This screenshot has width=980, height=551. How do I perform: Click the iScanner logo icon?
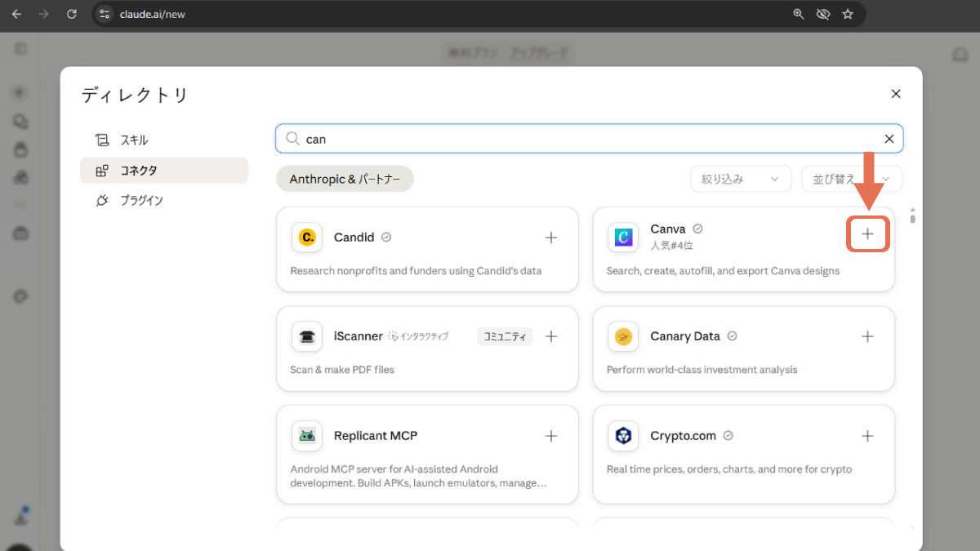point(307,336)
